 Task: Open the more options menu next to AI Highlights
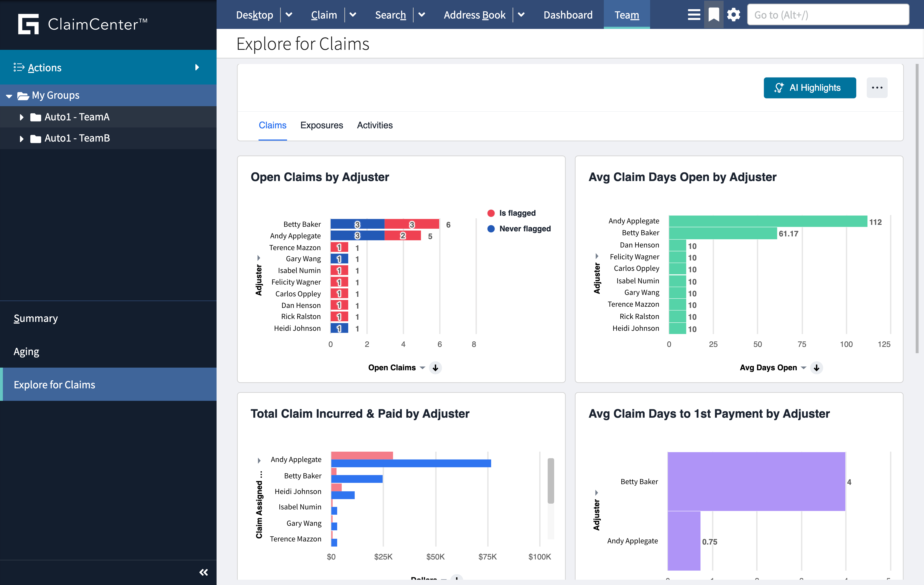(877, 88)
